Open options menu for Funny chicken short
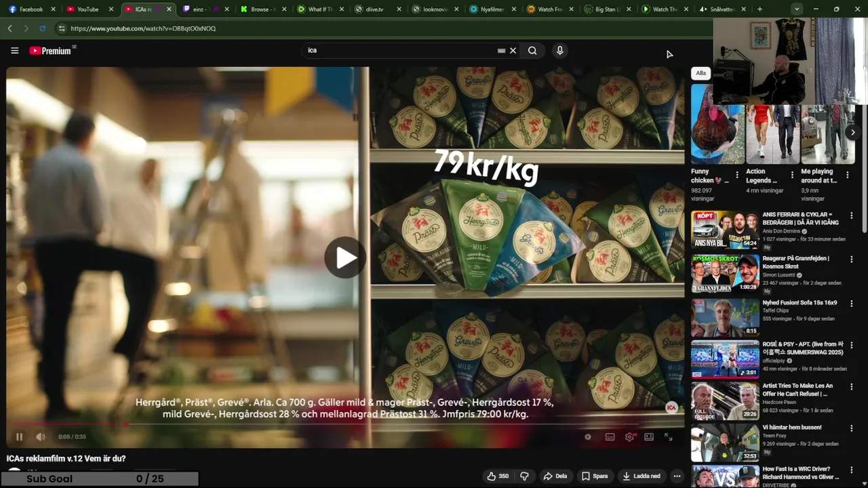Screen dimensions: 868x488 tap(737, 175)
